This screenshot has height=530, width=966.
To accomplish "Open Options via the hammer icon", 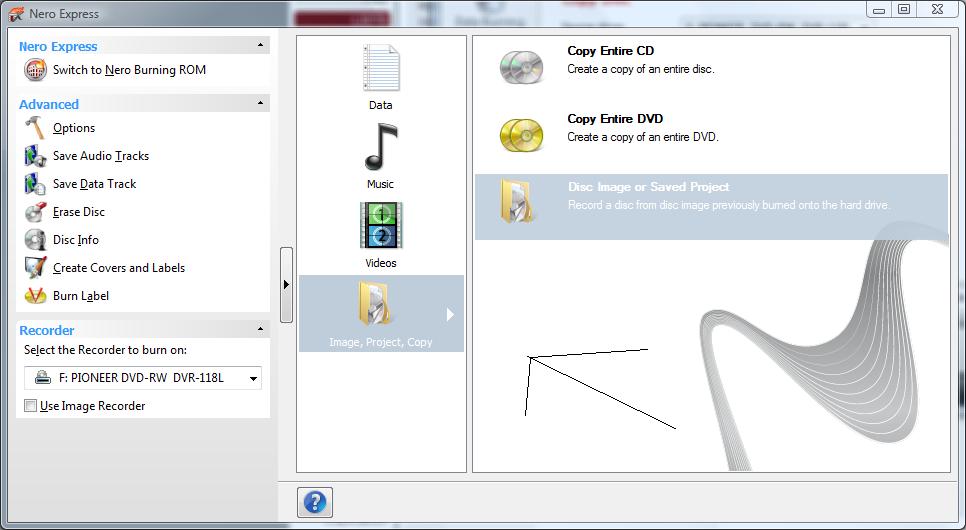I will [35, 128].
